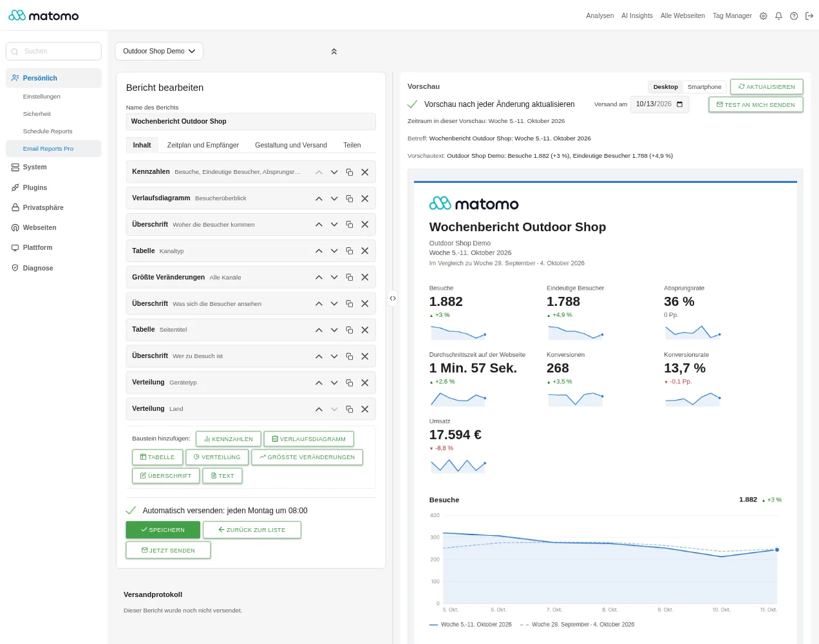Open the settings gear icon in header

pyautogui.click(x=764, y=16)
